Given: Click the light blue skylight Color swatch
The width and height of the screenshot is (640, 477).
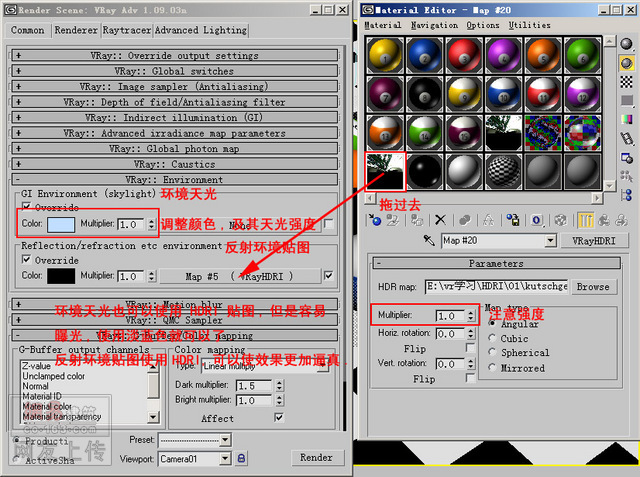Looking at the screenshot, I should click(x=61, y=224).
